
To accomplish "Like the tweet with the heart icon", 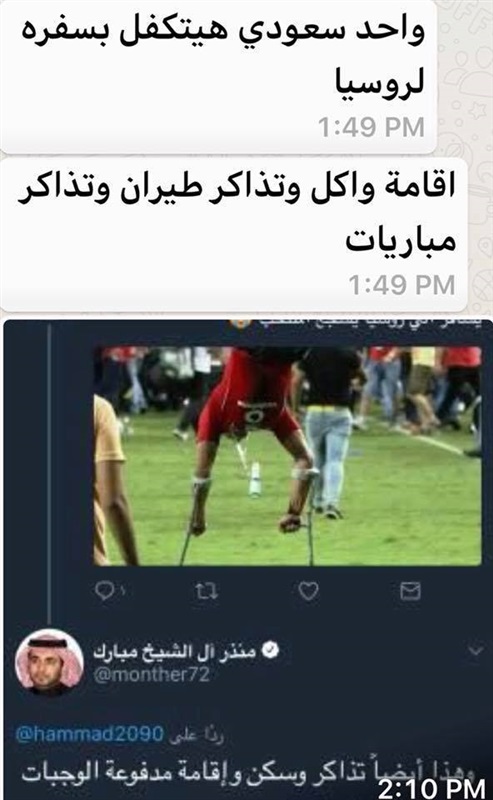I will tap(308, 591).
